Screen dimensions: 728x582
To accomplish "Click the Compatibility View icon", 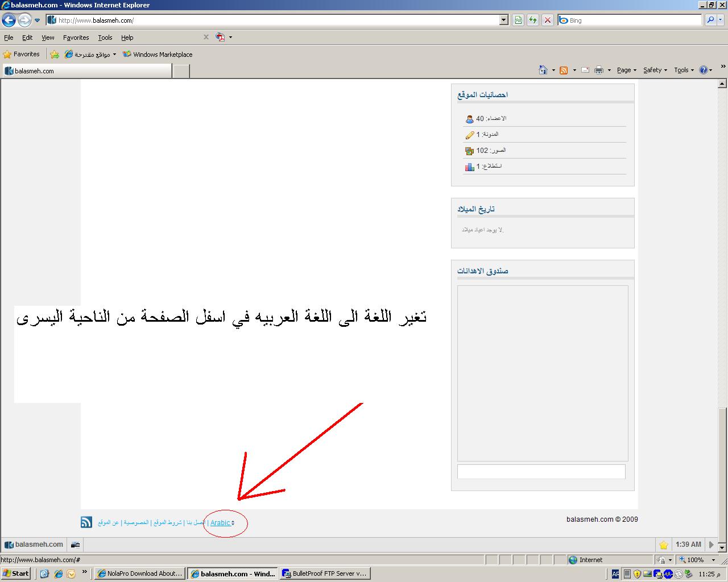I will click(518, 20).
